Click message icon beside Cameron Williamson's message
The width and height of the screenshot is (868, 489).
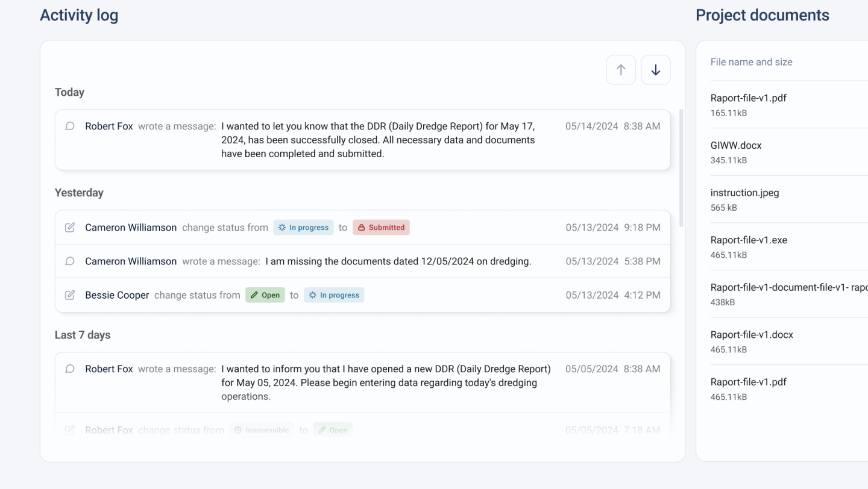coord(70,261)
